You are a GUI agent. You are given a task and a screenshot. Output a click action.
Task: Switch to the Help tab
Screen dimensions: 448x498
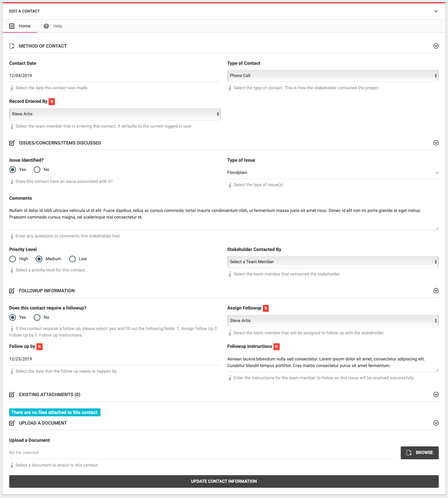pyautogui.click(x=57, y=26)
